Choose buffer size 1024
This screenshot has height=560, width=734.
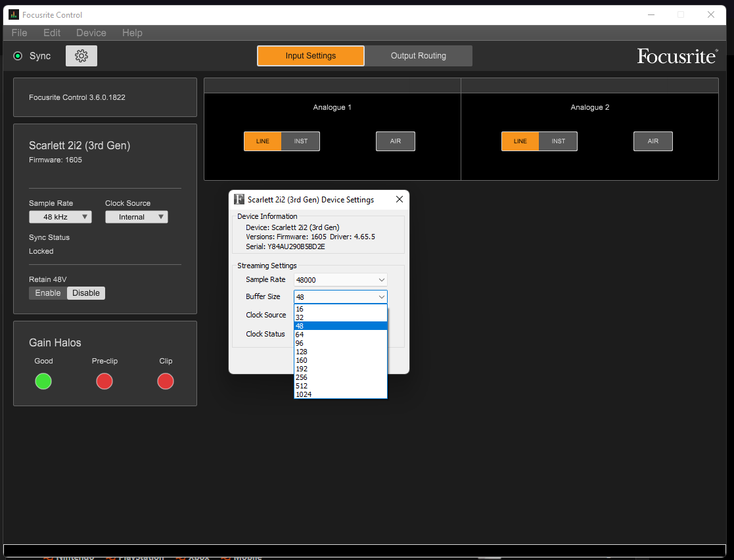pos(340,394)
